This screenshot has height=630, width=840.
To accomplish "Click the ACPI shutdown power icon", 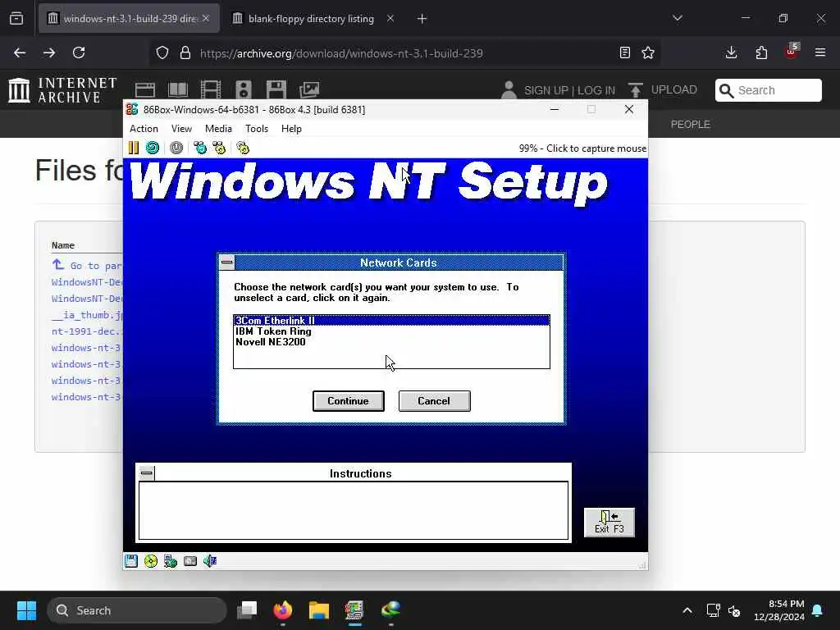I will [176, 148].
